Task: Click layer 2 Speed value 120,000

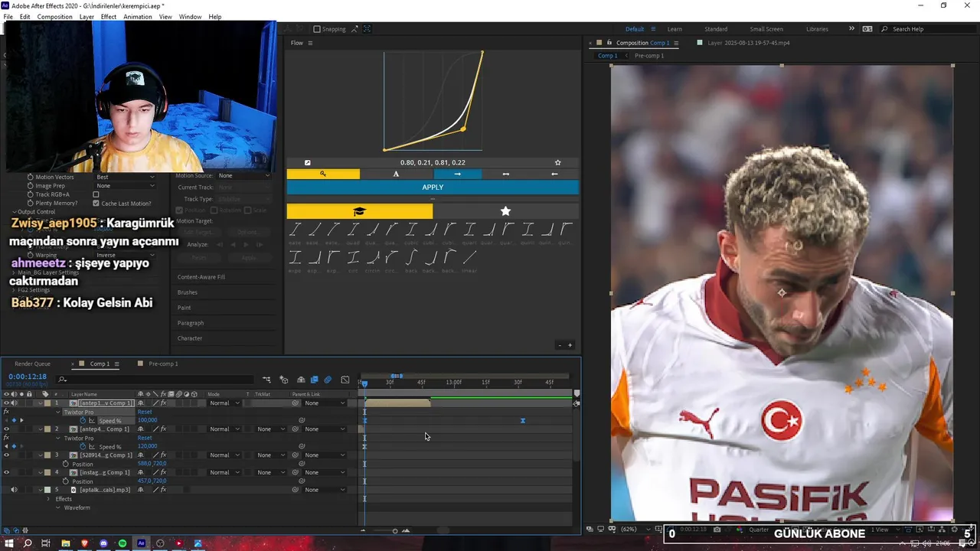Action: 147,446
